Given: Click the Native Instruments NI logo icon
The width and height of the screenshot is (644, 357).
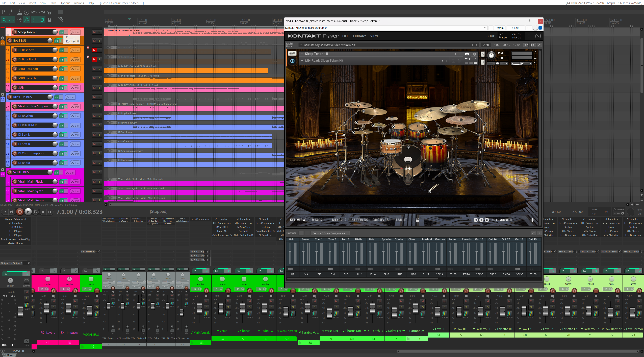Looking at the screenshot, I should (538, 36).
